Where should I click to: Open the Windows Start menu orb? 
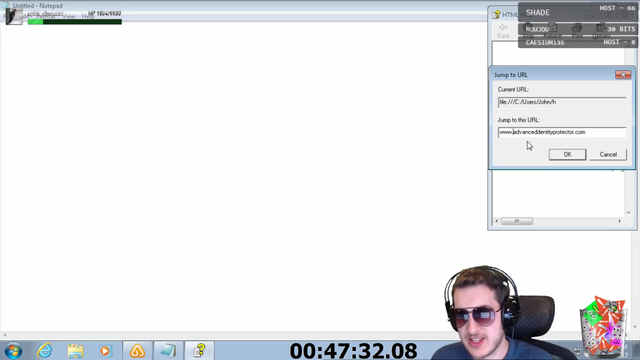click(x=13, y=351)
